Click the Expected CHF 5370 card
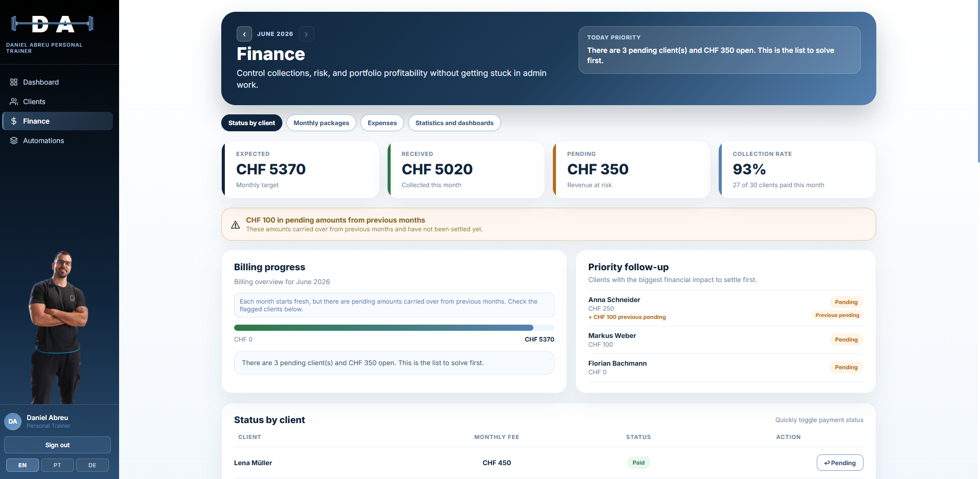 click(x=300, y=170)
